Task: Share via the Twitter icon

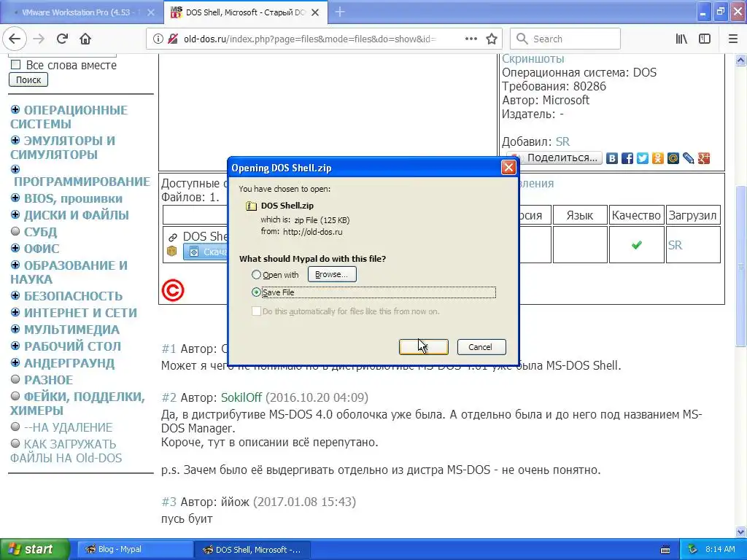Action: pos(643,158)
